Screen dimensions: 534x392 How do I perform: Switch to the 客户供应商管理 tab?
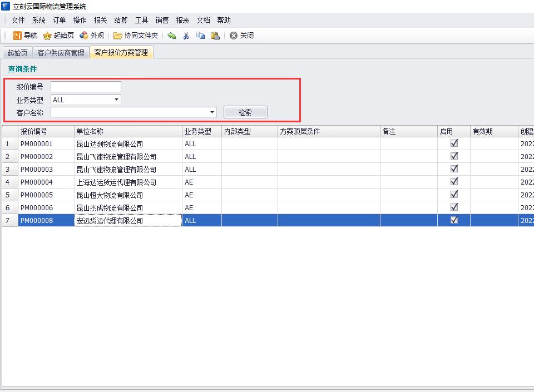point(61,53)
